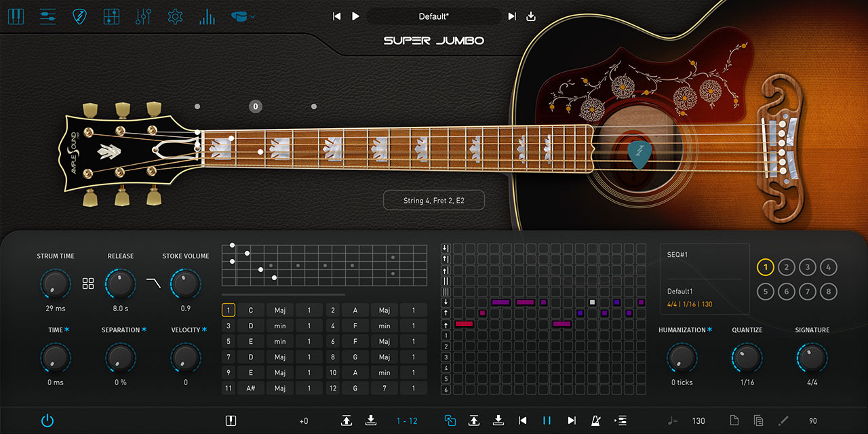Select sequence pattern 2
Screen dimensions: 868x434
pos(786,267)
